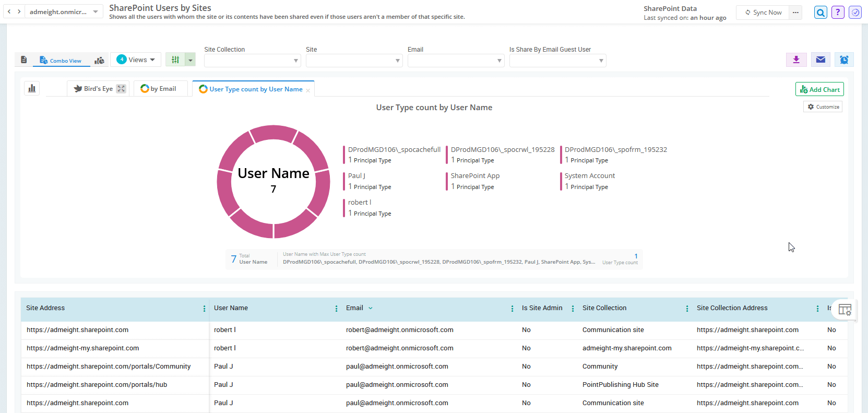Click the bar chart icon beside chart tabs
Viewport: 868px width, 413px height.
point(32,88)
